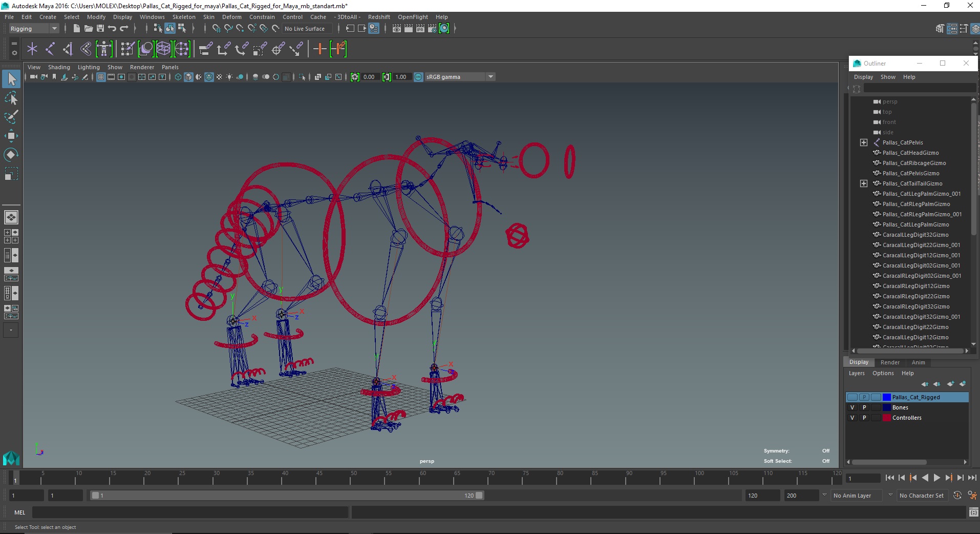Open the Skeleton menu

(x=184, y=17)
